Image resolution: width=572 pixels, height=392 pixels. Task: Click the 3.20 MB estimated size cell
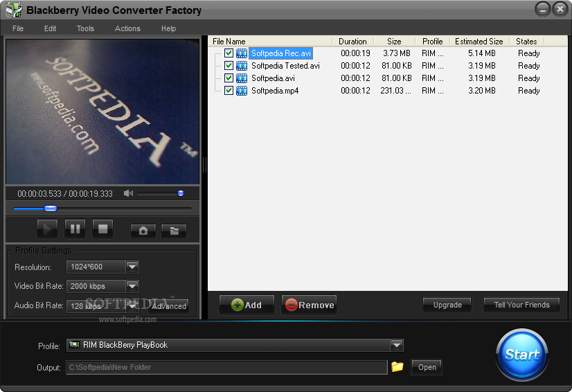[x=481, y=91]
